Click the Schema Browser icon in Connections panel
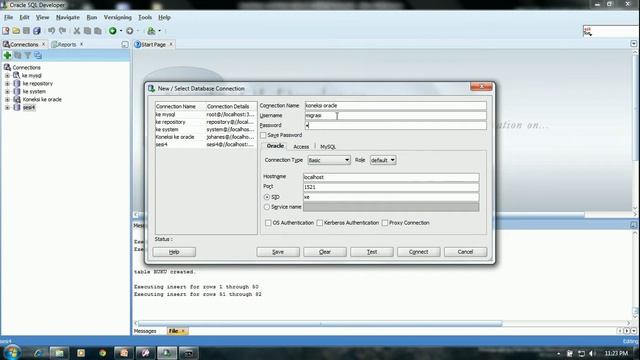The image size is (640, 360). [38, 55]
